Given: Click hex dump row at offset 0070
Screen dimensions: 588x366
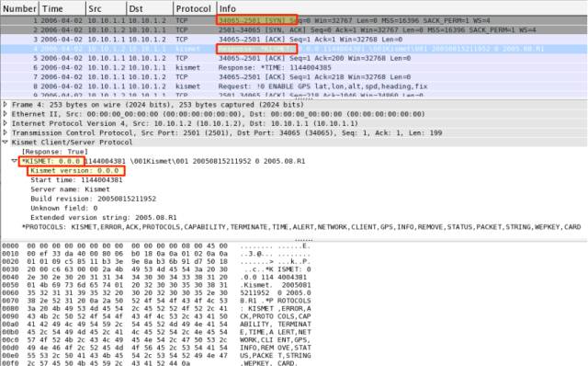Looking at the screenshot, I should pyautogui.click(x=156, y=301).
